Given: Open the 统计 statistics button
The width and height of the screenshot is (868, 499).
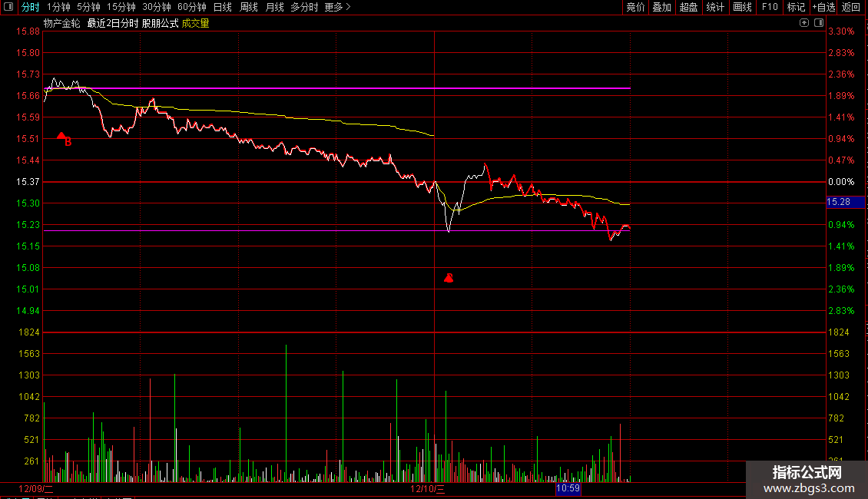Looking at the screenshot, I should (x=715, y=7).
